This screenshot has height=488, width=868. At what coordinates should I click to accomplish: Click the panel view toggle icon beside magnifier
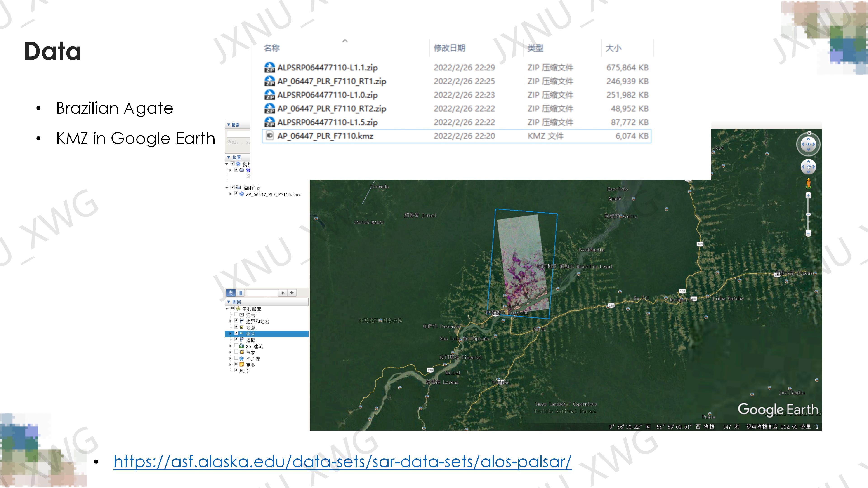[240, 293]
